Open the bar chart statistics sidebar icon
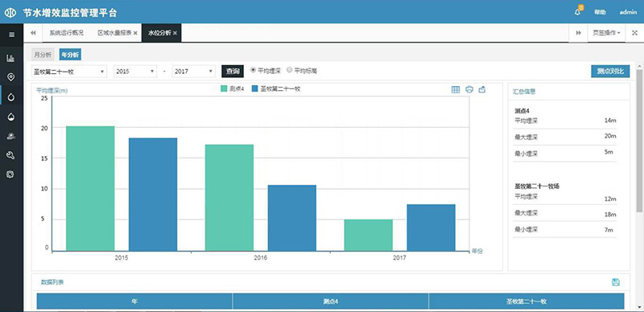The width and height of the screenshot is (644, 312). (10, 58)
